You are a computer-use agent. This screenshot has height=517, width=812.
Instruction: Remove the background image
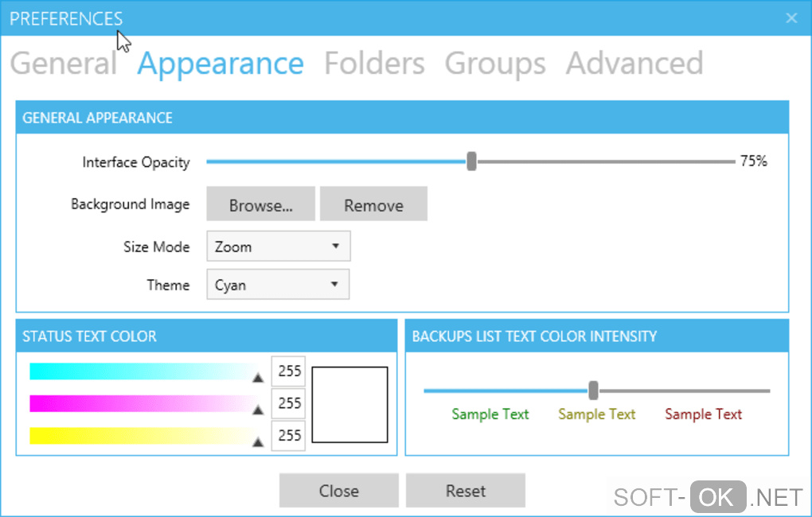click(373, 204)
